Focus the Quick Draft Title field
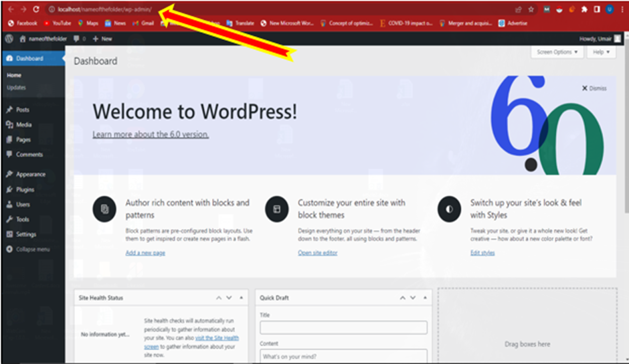Image resolution: width=629 pixels, height=364 pixels. click(x=343, y=327)
